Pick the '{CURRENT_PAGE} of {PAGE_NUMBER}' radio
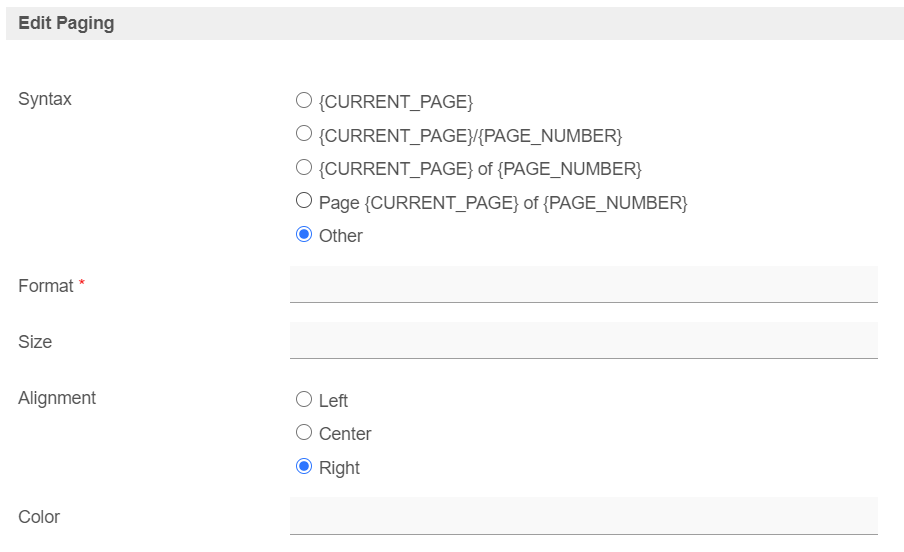The image size is (904, 552). point(304,168)
